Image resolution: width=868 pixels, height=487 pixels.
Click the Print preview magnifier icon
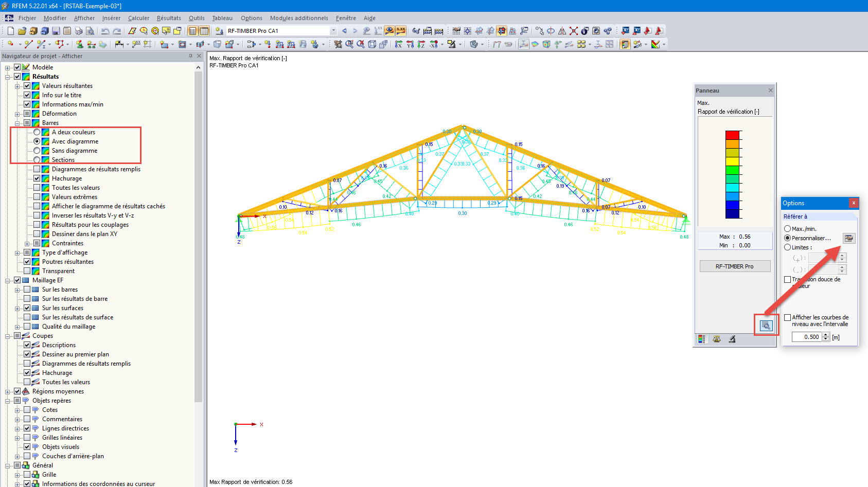pos(90,31)
